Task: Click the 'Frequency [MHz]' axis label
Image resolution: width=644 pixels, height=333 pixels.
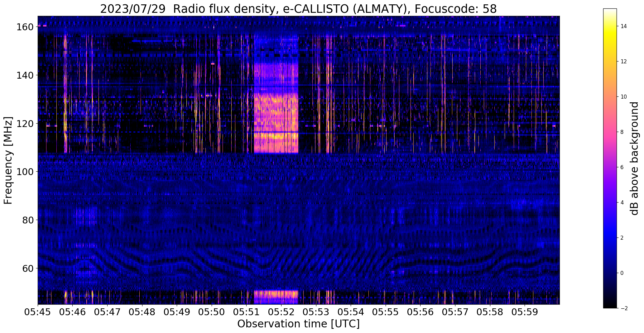Action: pyautogui.click(x=8, y=160)
